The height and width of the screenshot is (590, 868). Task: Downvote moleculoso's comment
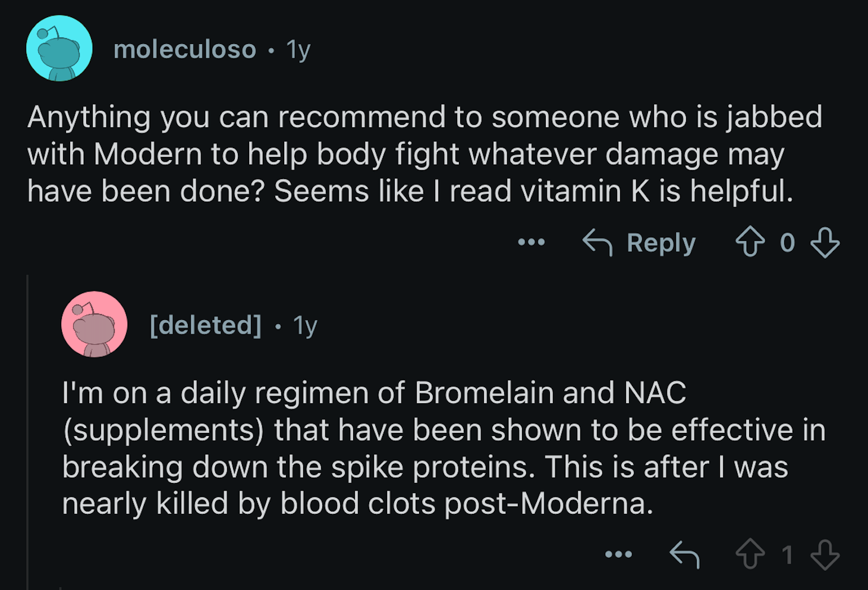click(x=825, y=243)
